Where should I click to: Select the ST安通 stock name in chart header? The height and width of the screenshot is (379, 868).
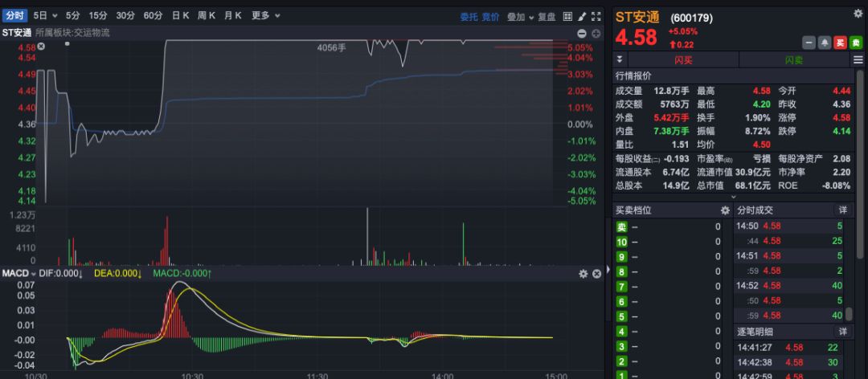[x=17, y=33]
